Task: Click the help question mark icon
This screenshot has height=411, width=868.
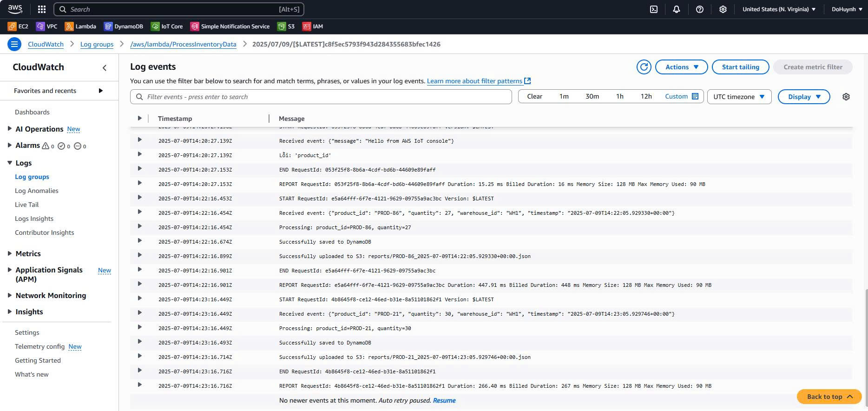Action: [x=699, y=9]
